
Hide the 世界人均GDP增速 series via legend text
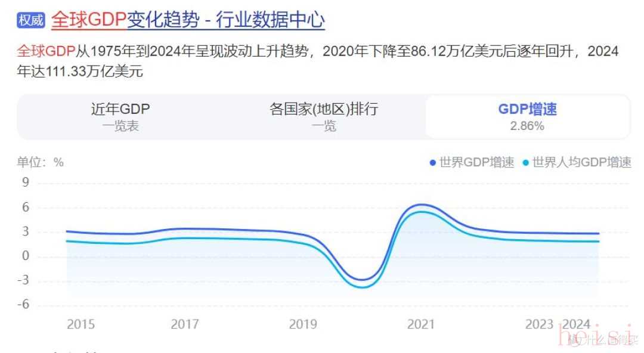coord(581,162)
